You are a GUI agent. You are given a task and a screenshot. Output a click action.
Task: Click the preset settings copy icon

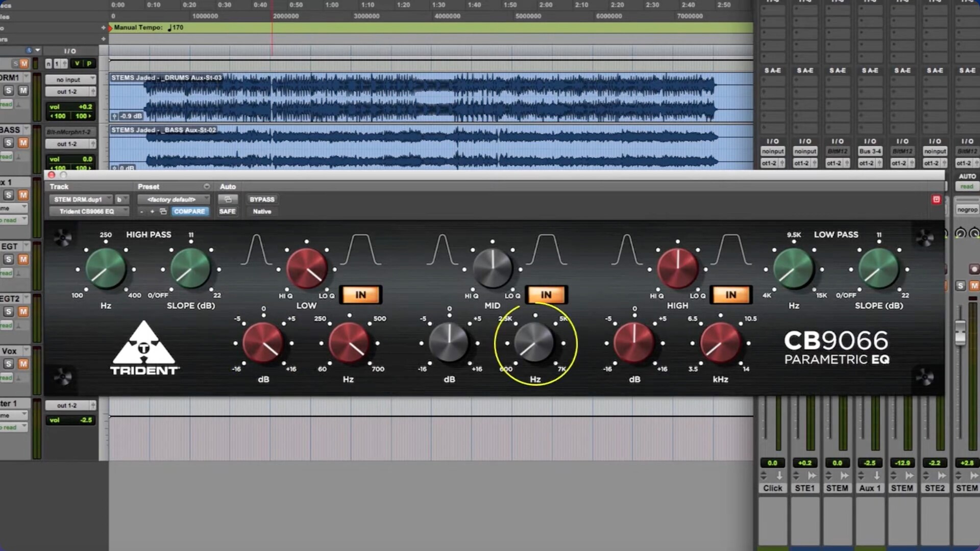163,211
